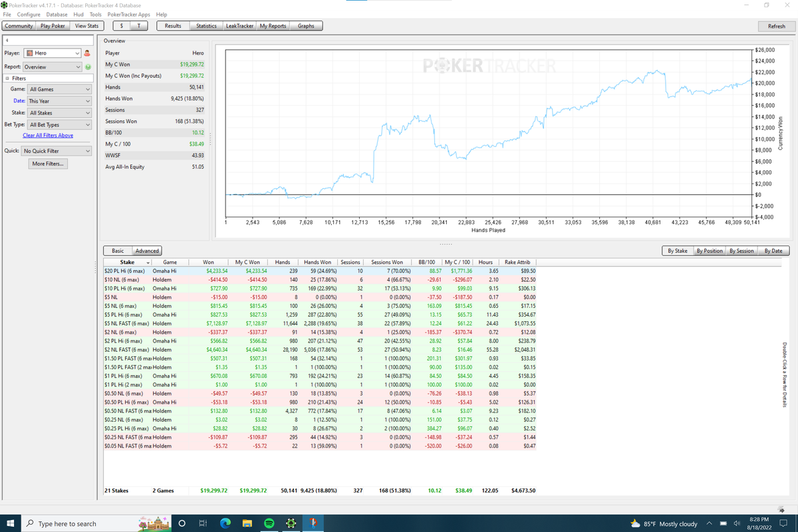798x532 pixels.
Task: Open the Quick filter dropdown
Action: click(55, 151)
